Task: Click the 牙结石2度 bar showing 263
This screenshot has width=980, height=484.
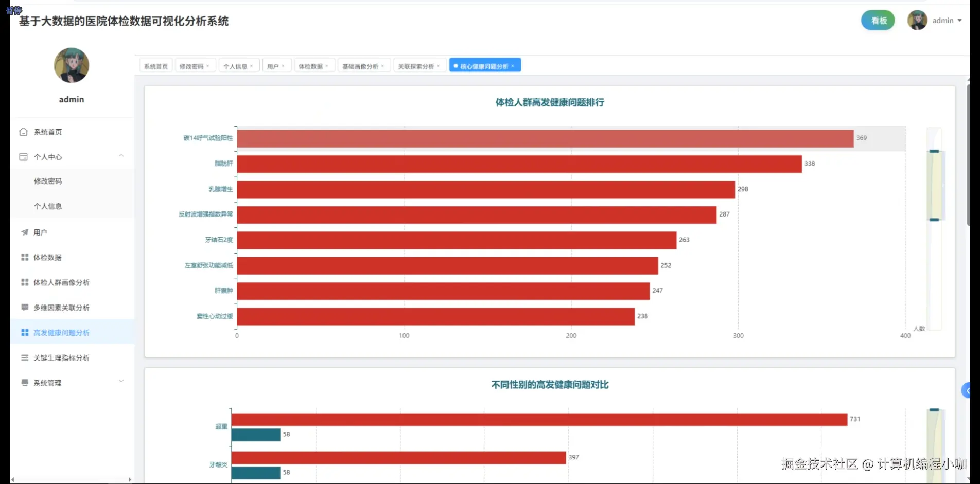Action: [457, 240]
